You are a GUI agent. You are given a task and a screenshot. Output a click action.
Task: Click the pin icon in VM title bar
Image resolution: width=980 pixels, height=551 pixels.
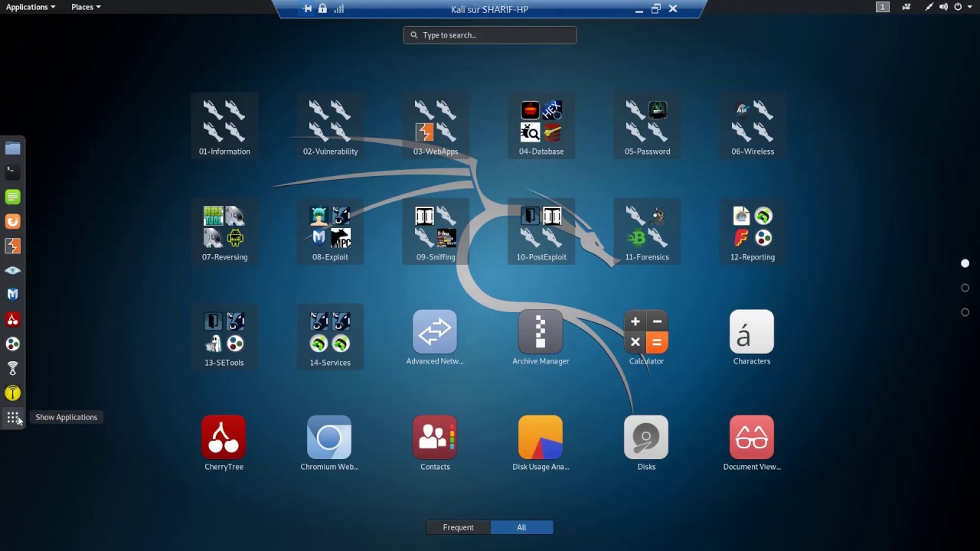(308, 9)
